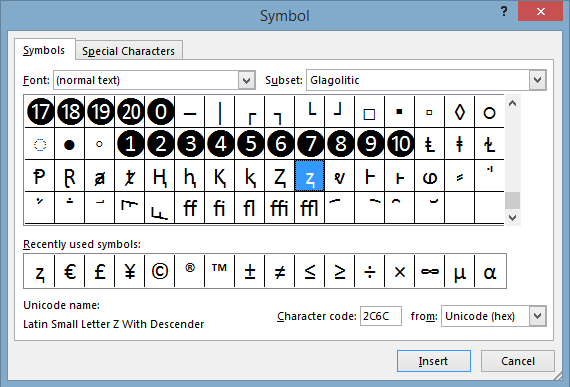Select the capital P with stroke symbol
Screen dimensions: 570x387
coord(40,176)
